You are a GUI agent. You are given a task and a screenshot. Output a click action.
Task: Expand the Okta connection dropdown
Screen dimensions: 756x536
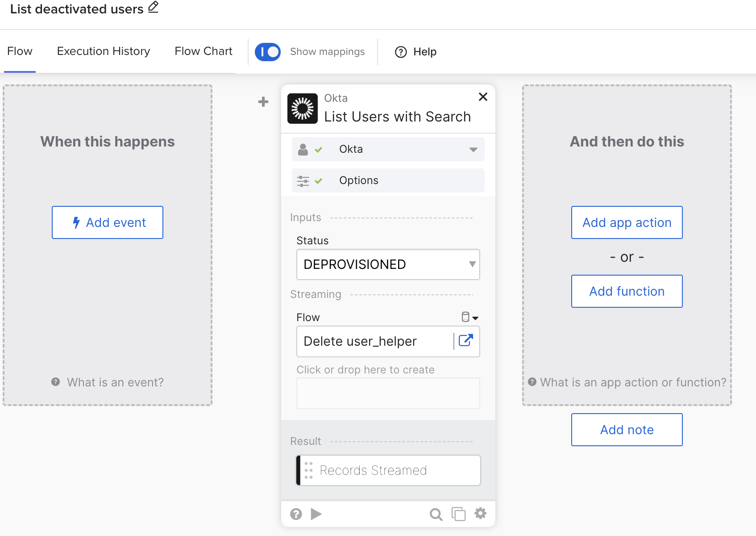(473, 149)
